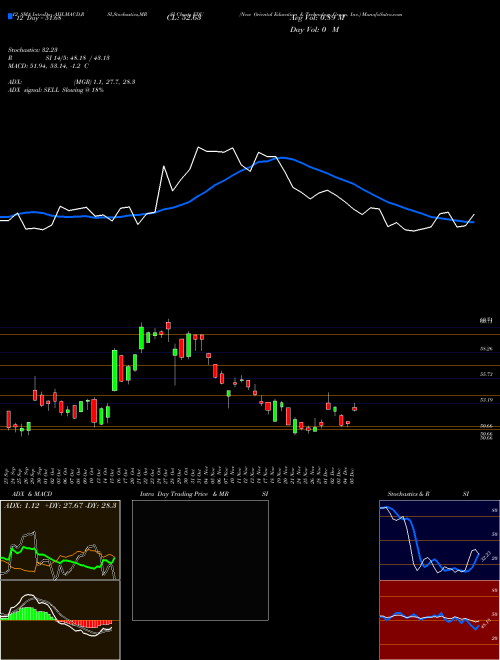Select the 'Stochastics: 32.23' reading

(x=32, y=50)
